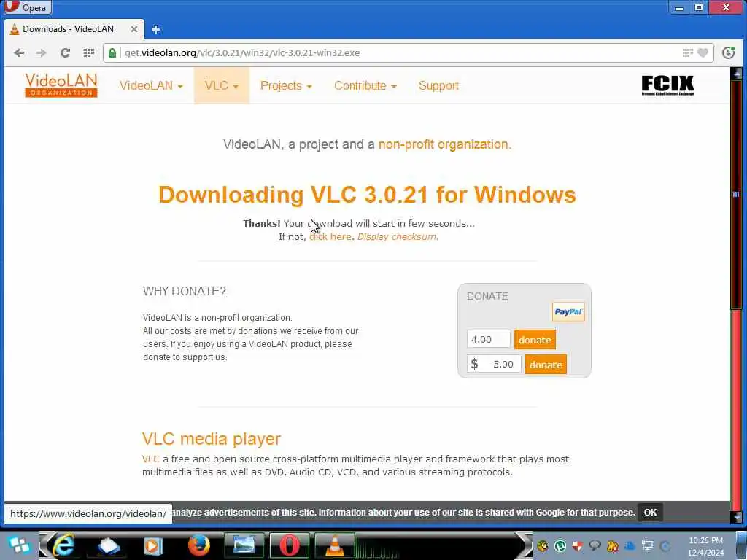
Task: Click the green padlock security icon
Action: pyautogui.click(x=112, y=52)
